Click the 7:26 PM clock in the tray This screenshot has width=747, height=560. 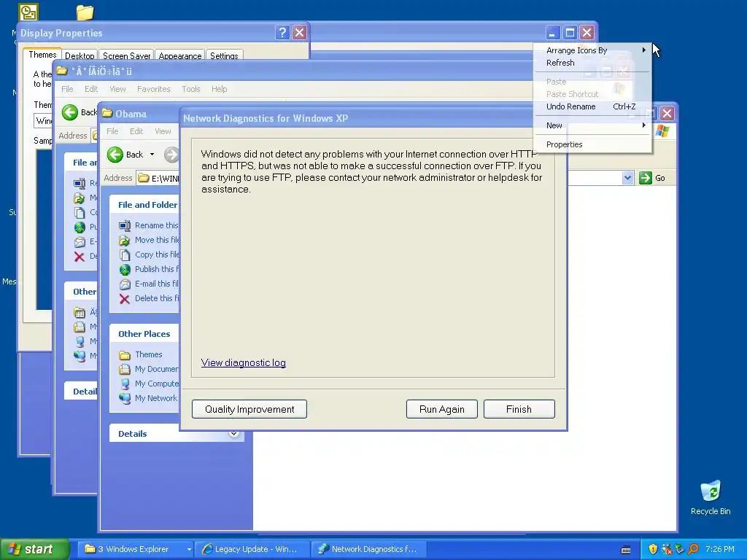point(720,549)
